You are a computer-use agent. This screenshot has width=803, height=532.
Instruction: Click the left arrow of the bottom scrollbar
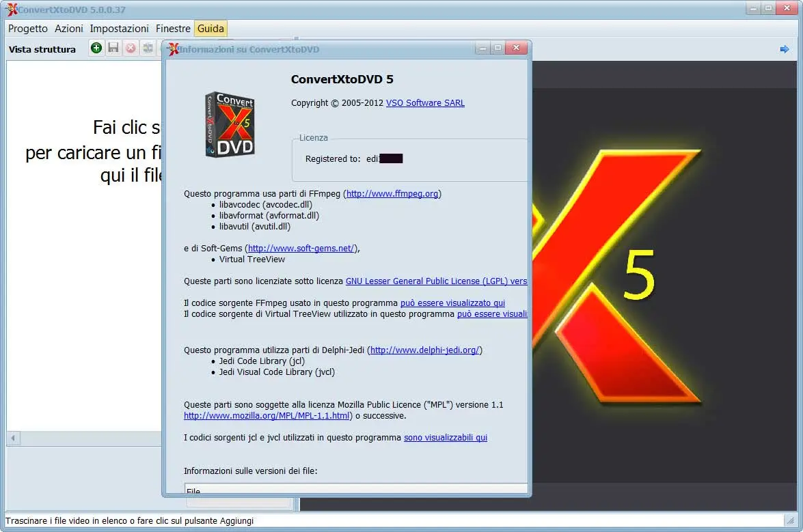coord(12,437)
